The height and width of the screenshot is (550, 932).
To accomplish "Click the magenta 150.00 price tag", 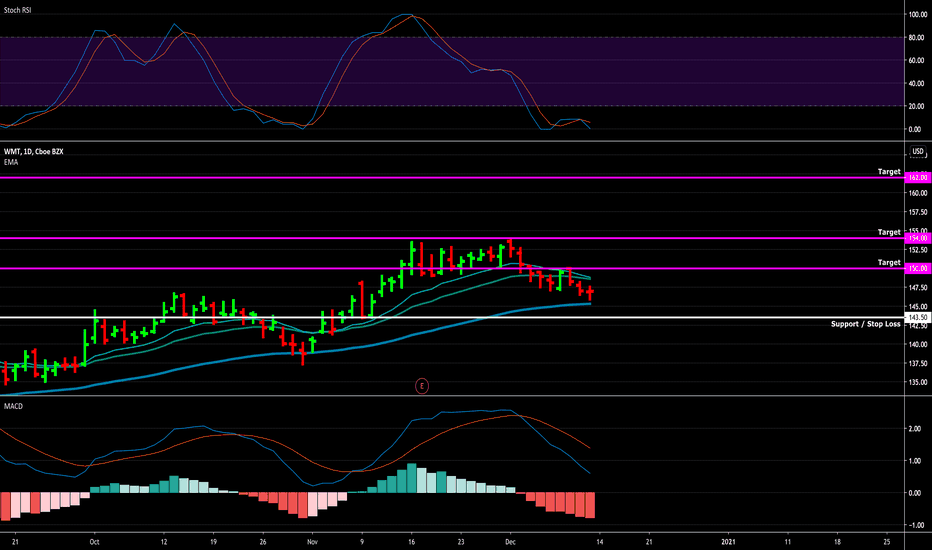I will [917, 269].
